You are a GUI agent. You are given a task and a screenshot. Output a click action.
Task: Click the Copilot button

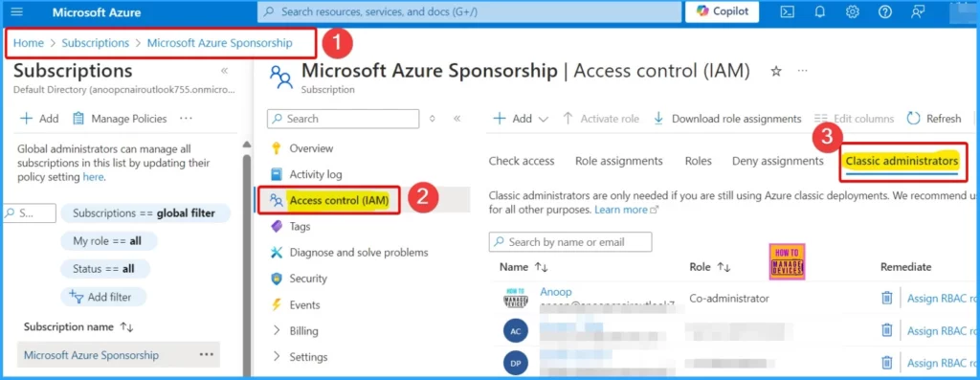(722, 11)
